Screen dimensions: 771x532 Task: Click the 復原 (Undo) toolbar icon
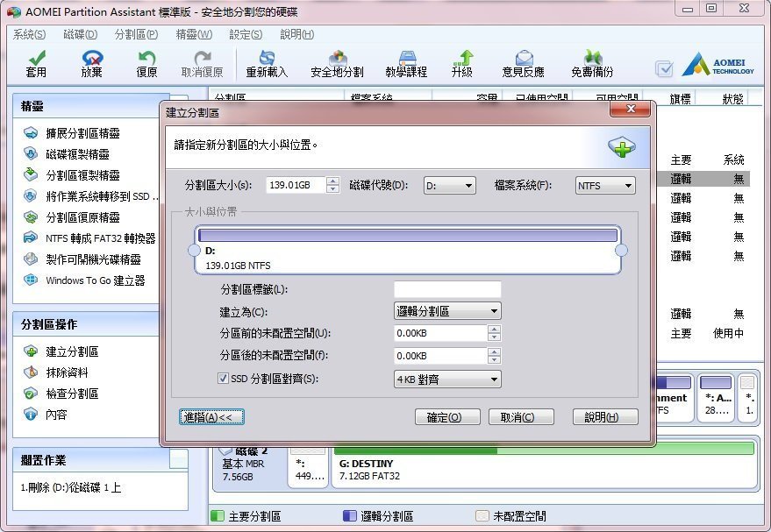click(146, 64)
